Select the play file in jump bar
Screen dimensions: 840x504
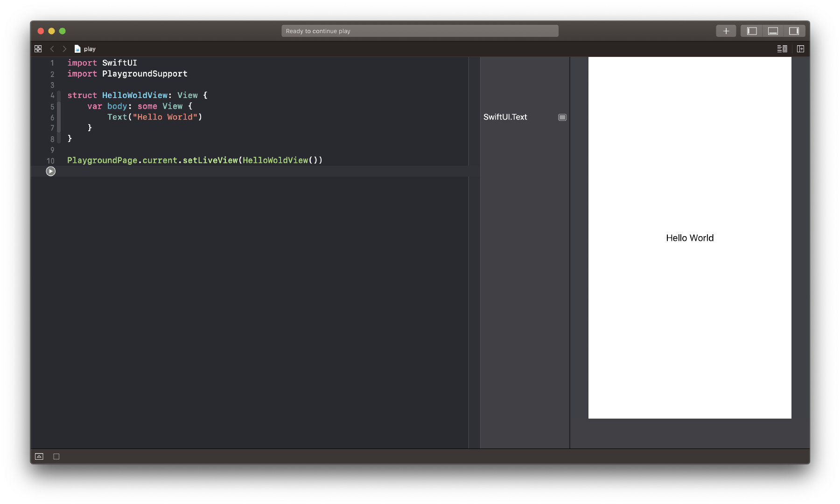click(85, 49)
